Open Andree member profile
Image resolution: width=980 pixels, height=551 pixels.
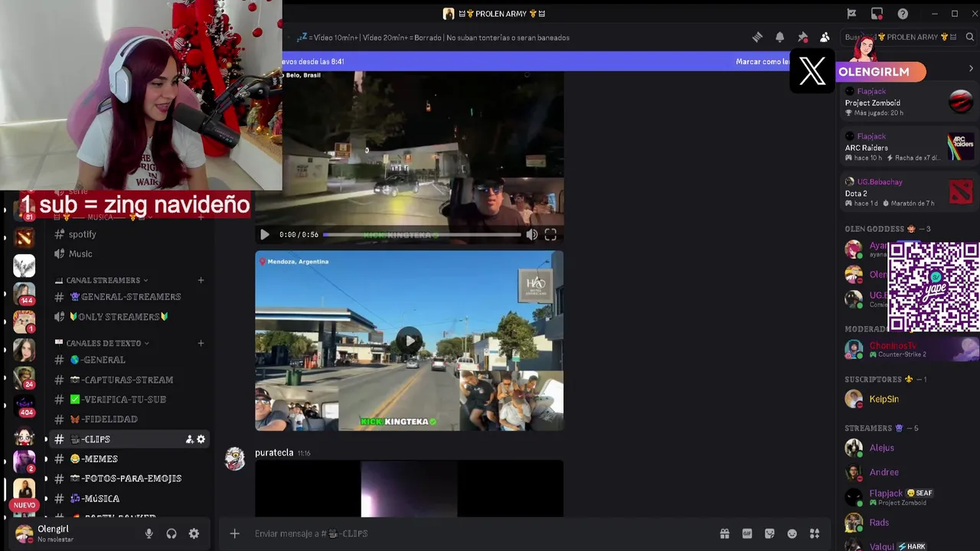click(x=908, y=472)
